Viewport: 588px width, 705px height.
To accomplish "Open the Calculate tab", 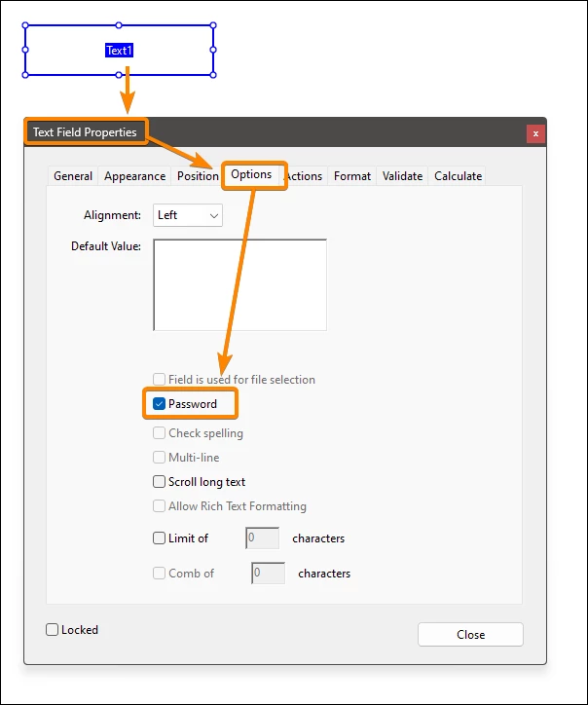I will click(x=458, y=176).
